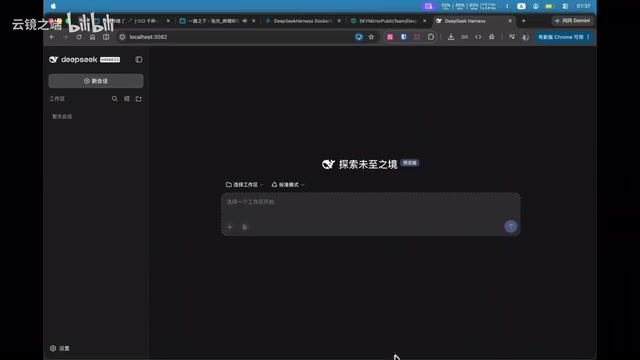The width and height of the screenshot is (640, 360).
Task: Open 设置 settings at sidebar bottom
Action: coord(60,348)
